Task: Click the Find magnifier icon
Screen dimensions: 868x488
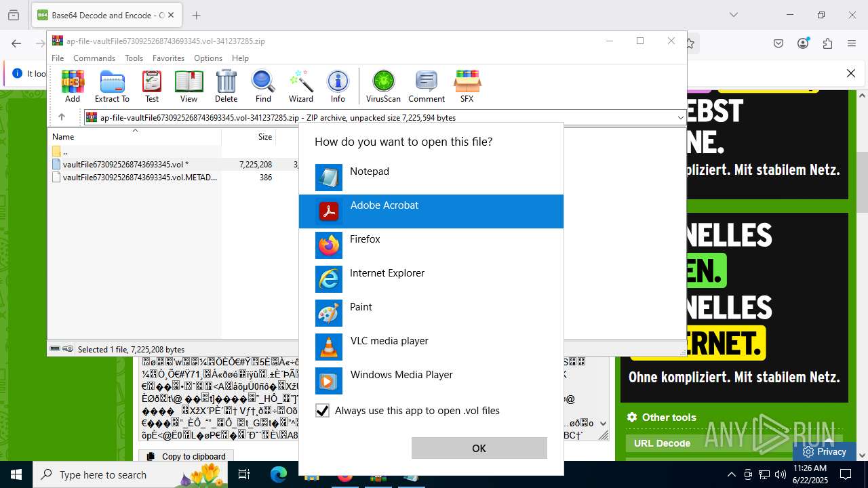Action: click(263, 86)
